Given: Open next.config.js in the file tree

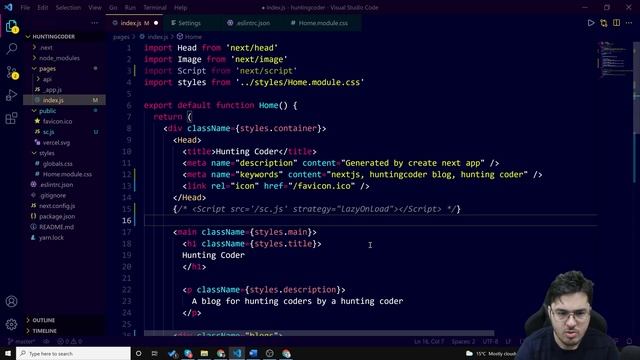Looking at the screenshot, I should coord(57,206).
